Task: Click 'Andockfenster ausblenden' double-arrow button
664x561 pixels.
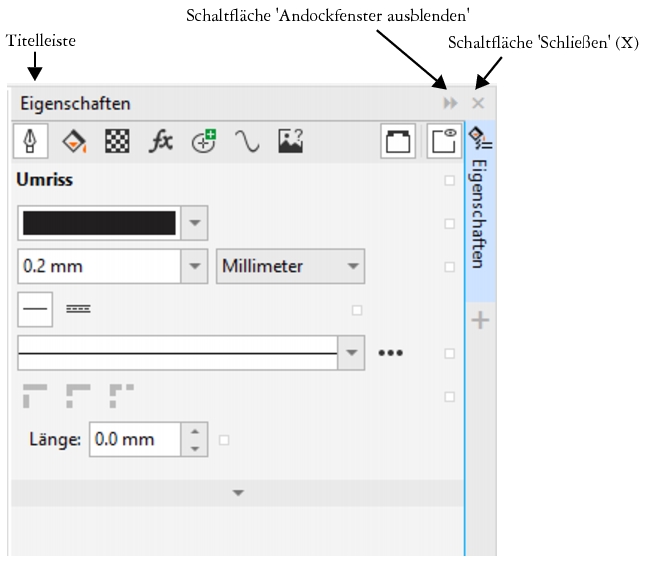Action: tap(451, 104)
